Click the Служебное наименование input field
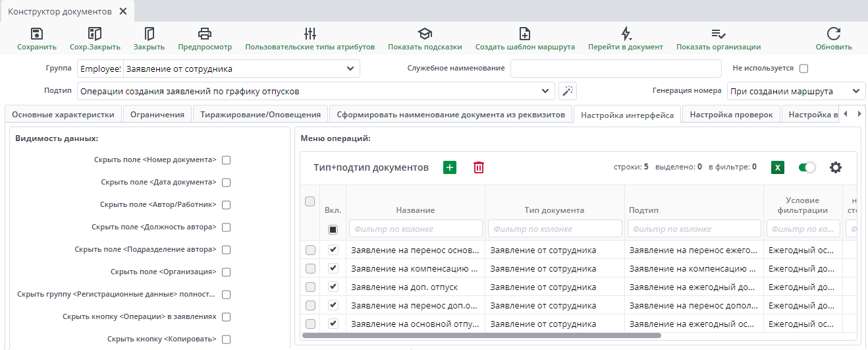 tap(616, 69)
